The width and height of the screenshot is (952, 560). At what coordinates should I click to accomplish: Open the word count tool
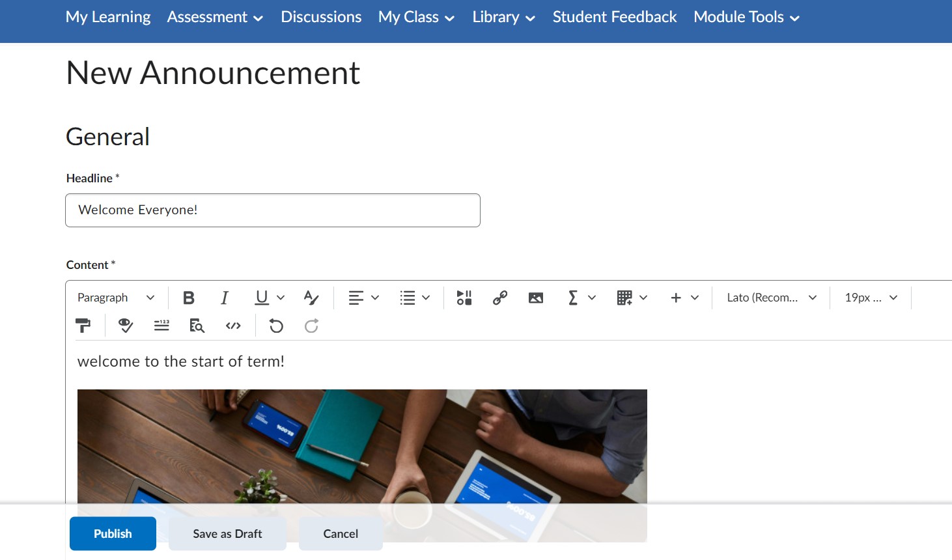(x=161, y=326)
